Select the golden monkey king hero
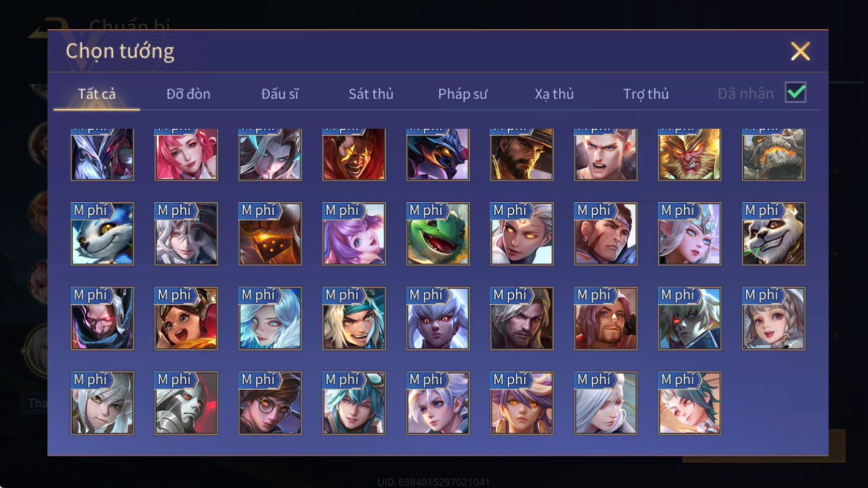868x488 pixels. pos(689,154)
